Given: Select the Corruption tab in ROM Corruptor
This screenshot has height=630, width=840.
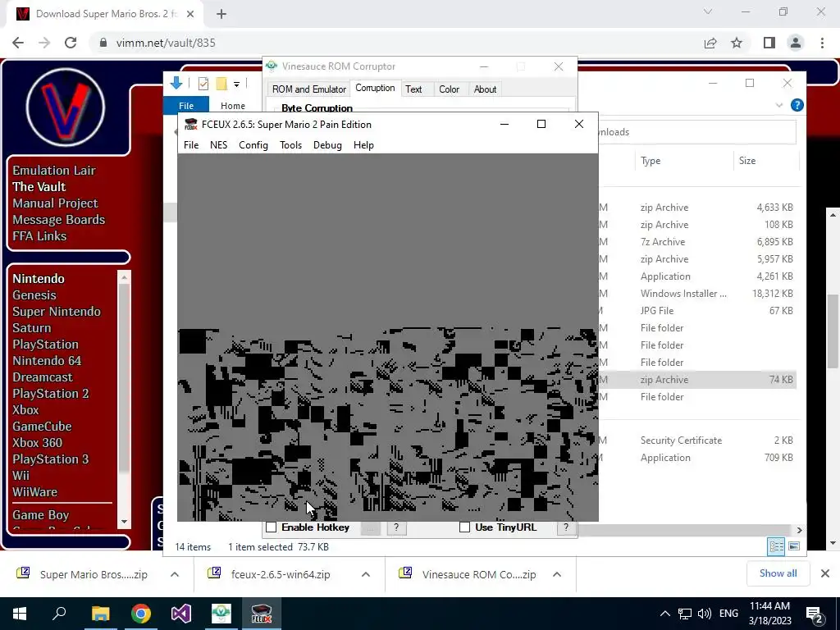Looking at the screenshot, I should coord(375,89).
